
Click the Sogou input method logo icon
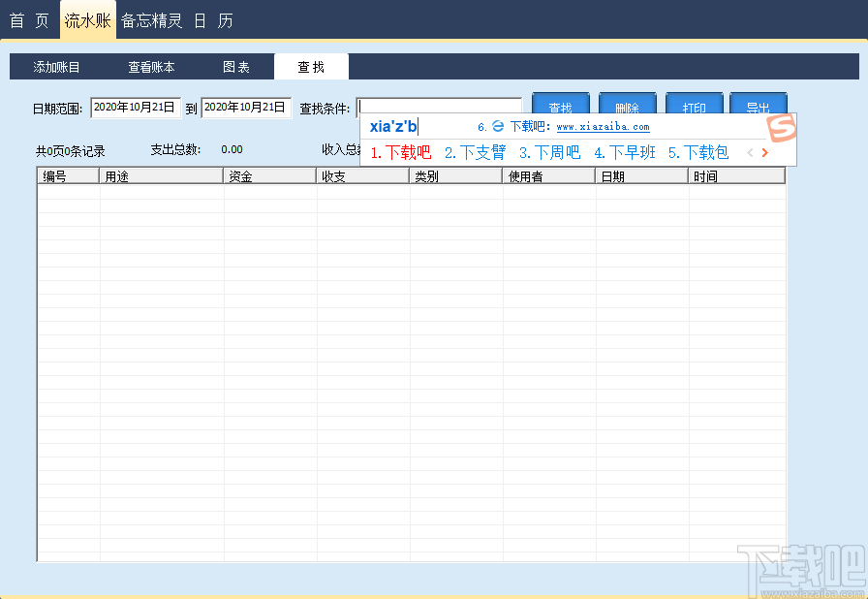[782, 129]
